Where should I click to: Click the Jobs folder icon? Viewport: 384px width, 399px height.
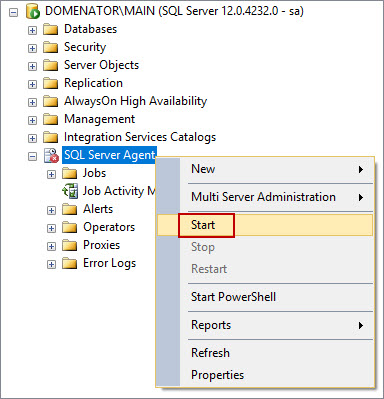point(70,174)
